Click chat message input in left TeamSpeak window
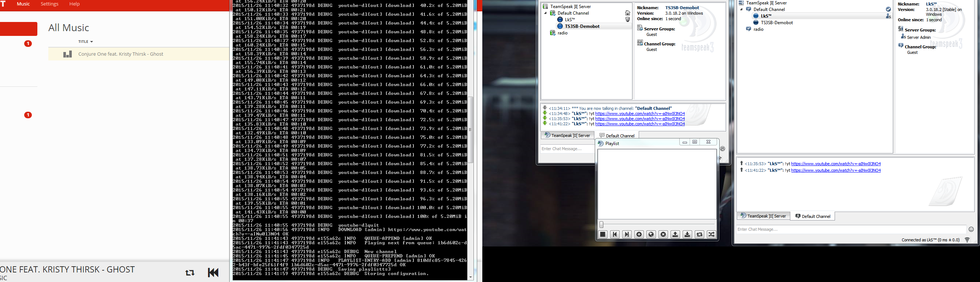Viewport: 980px width, 282px height. tap(568, 149)
